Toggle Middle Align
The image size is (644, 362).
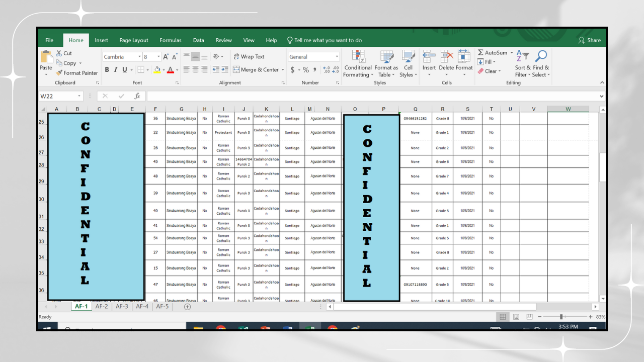click(x=196, y=56)
